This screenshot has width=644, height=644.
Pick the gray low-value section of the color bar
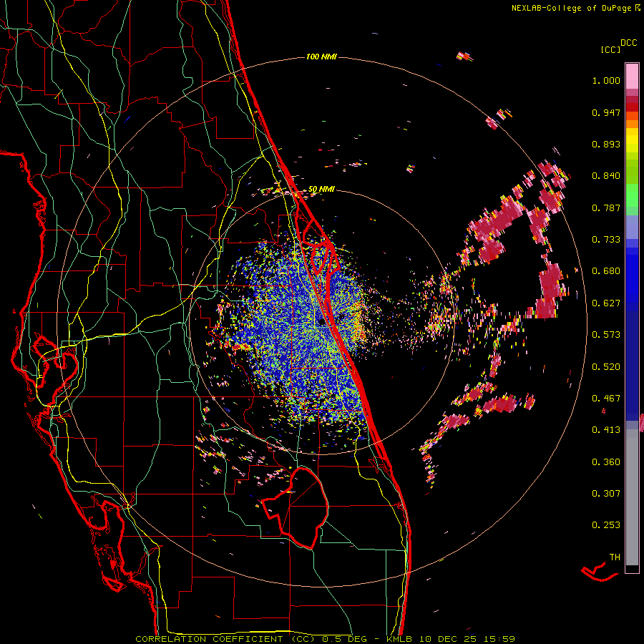pyautogui.click(x=632, y=497)
